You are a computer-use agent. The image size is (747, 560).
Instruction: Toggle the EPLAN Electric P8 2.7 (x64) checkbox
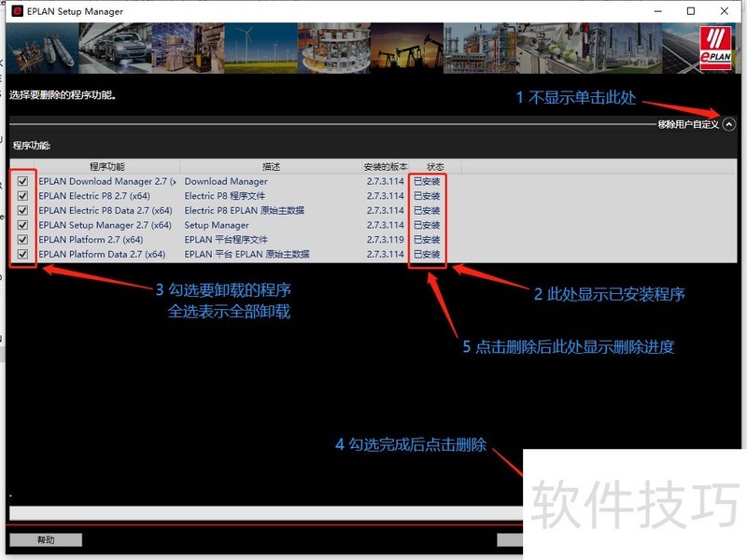22,196
